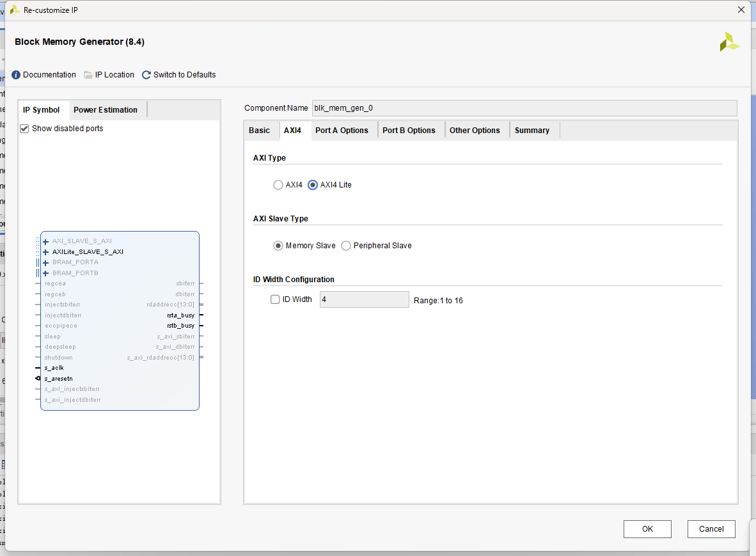Click the IP Location folder icon
Screen dimensions: 756x556
pos(88,75)
